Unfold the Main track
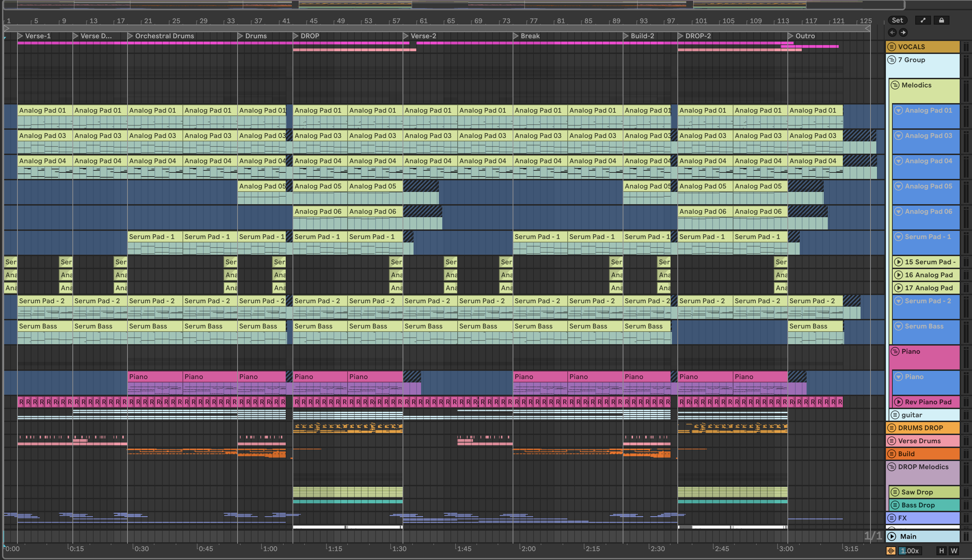Image resolution: width=972 pixels, height=560 pixels. click(892, 536)
